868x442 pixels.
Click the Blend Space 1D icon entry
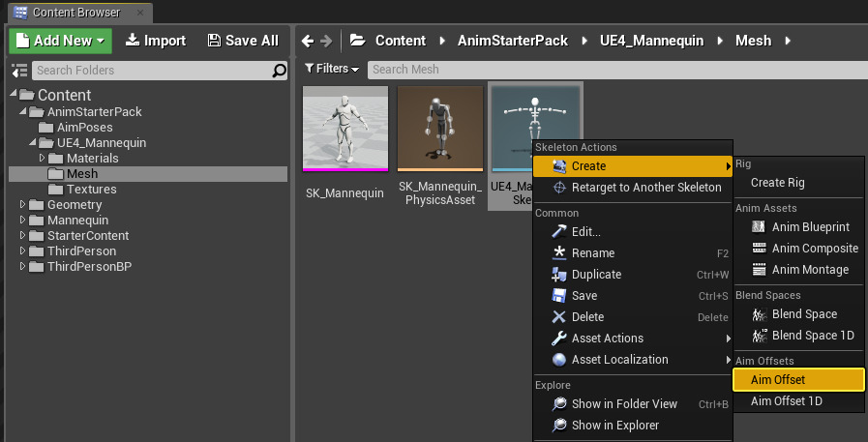(759, 336)
